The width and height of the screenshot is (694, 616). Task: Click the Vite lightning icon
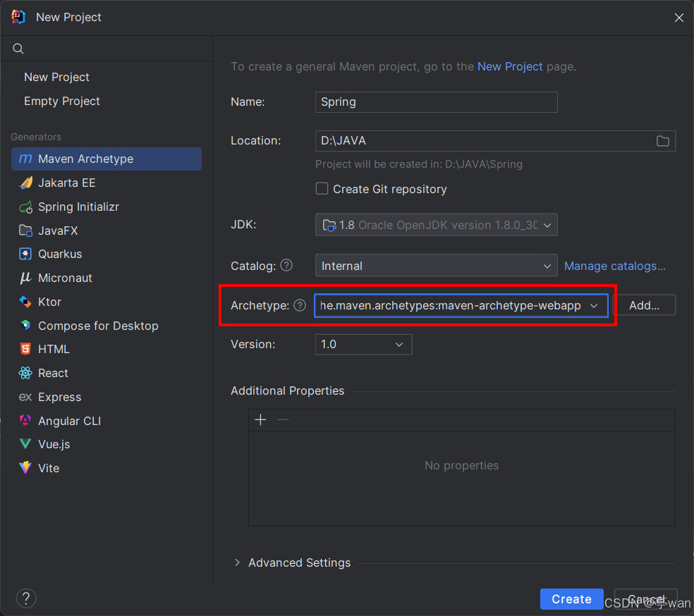coord(25,468)
